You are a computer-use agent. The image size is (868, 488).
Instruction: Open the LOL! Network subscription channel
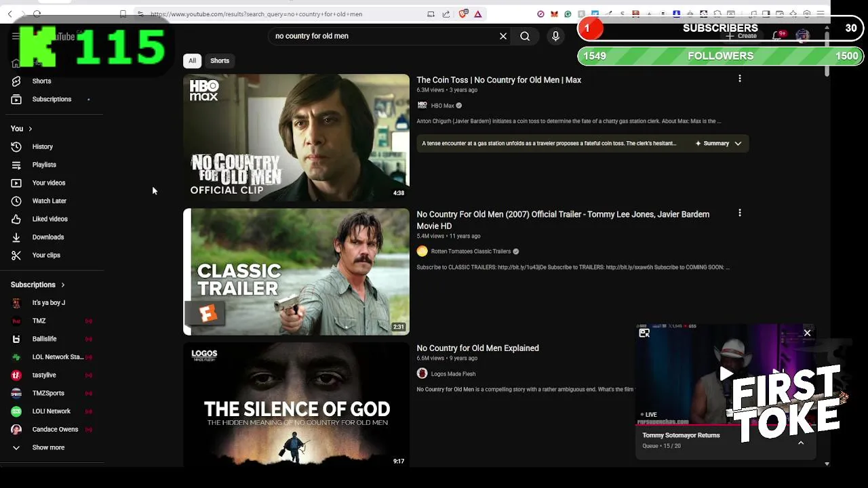pyautogui.click(x=52, y=411)
